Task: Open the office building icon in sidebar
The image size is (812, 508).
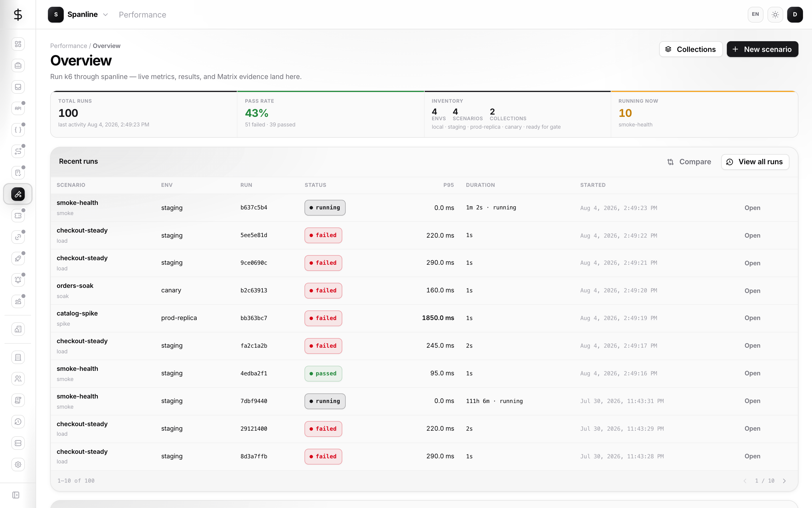Action: (18, 358)
